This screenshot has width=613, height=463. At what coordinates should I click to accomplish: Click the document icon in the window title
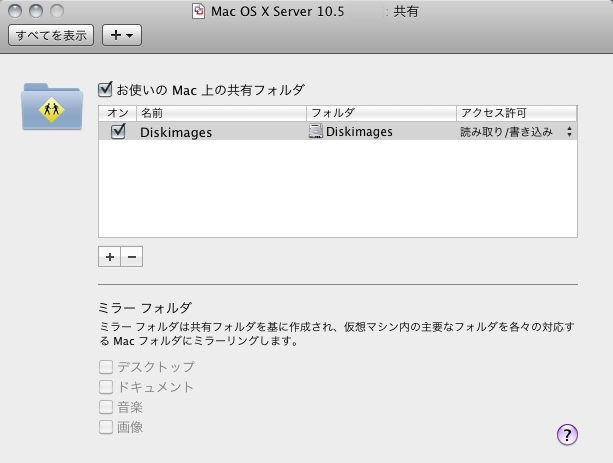point(199,12)
